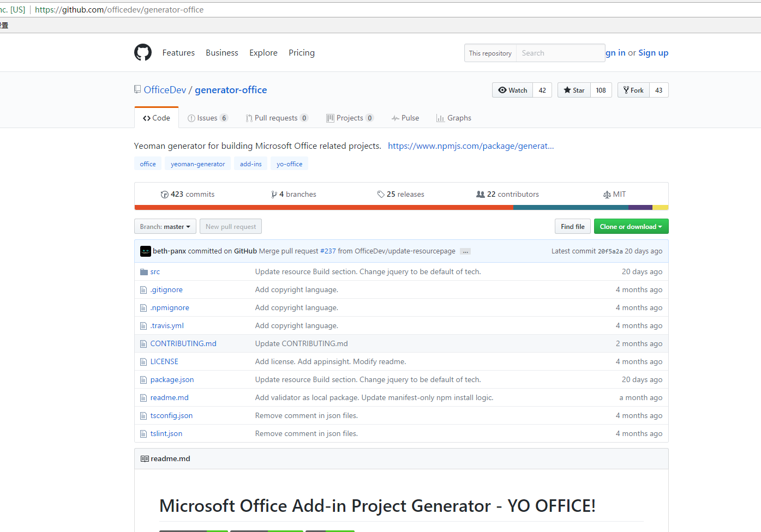Click the file icon next to .travis.yml
This screenshot has width=761, height=532.
tap(143, 326)
